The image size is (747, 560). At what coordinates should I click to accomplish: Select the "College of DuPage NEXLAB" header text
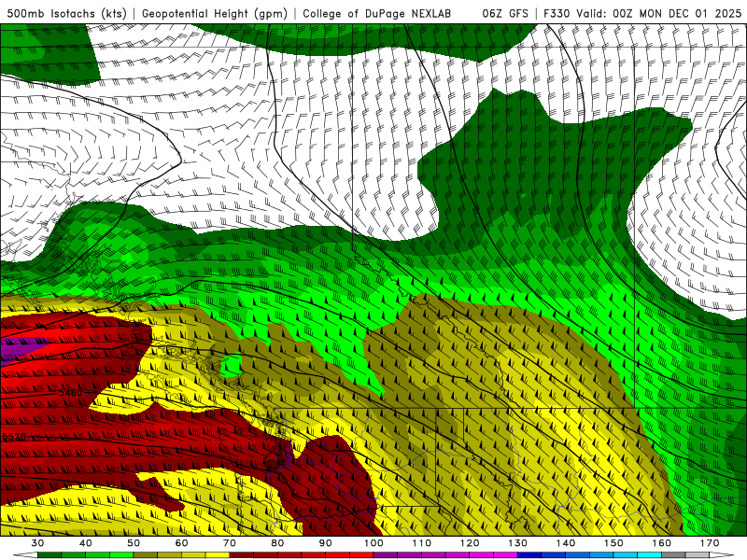click(x=377, y=13)
